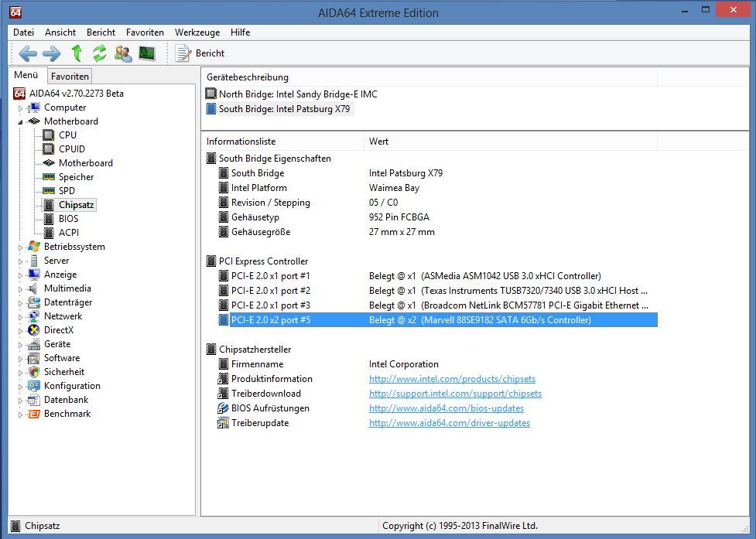Image resolution: width=756 pixels, height=539 pixels.
Task: Click the Benchmark orange icon
Action: click(34, 414)
